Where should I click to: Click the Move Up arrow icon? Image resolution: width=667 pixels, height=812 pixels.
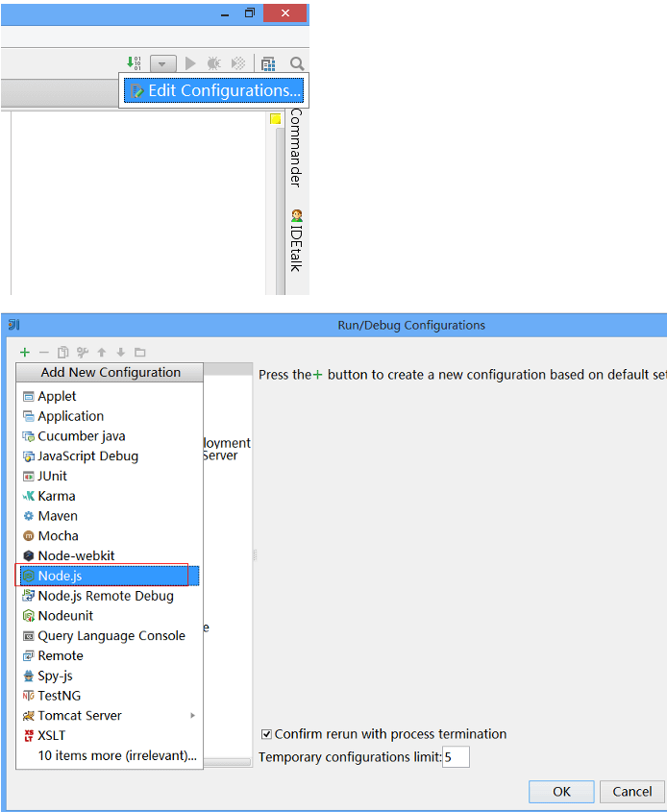point(102,352)
